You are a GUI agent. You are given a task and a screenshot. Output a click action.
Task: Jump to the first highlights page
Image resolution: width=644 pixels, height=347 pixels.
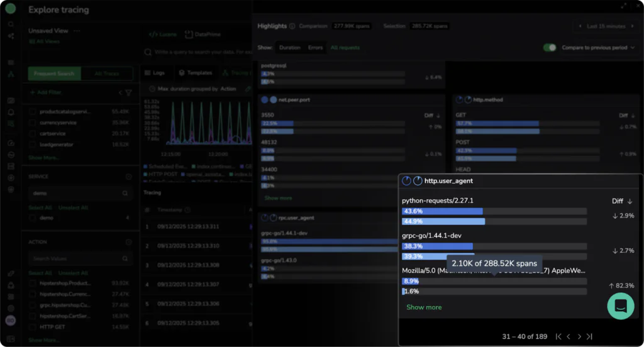click(x=558, y=337)
